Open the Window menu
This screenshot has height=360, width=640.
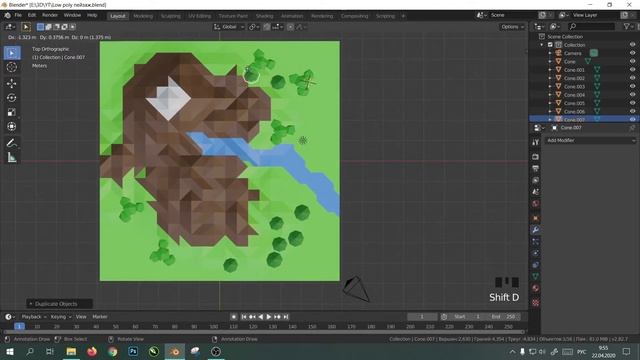pyautogui.click(x=72, y=16)
